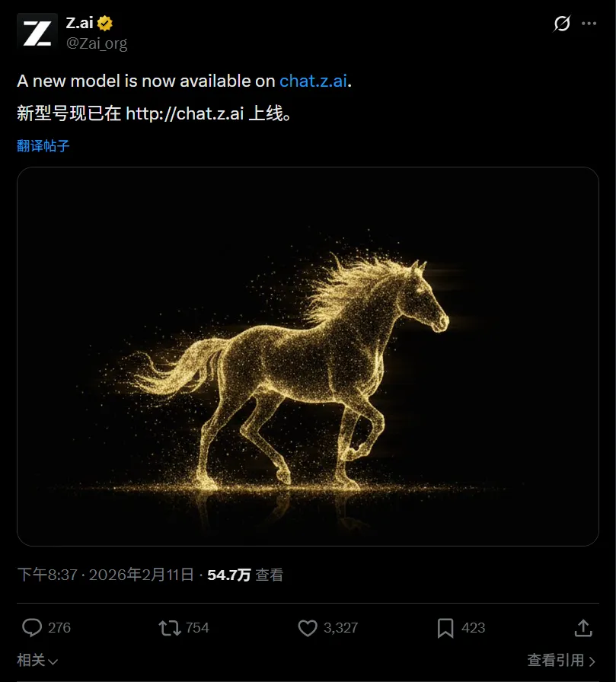Bookmark the post with the bookmark icon
The image size is (616, 682).
pos(445,628)
